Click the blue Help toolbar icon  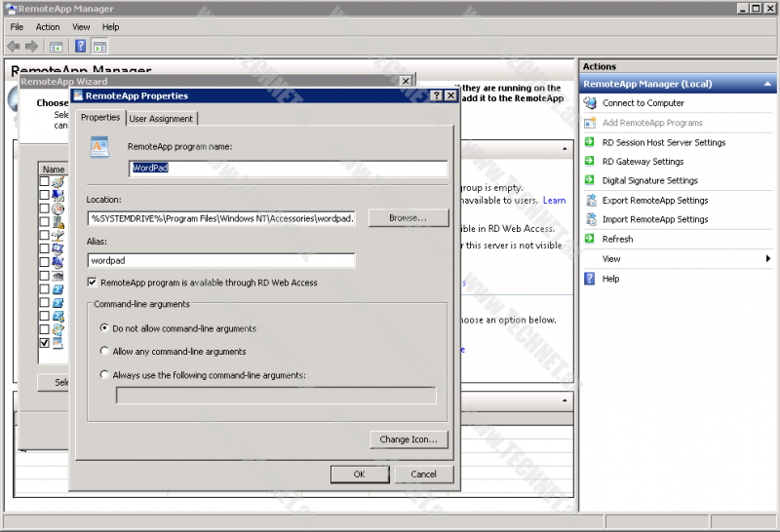point(81,46)
